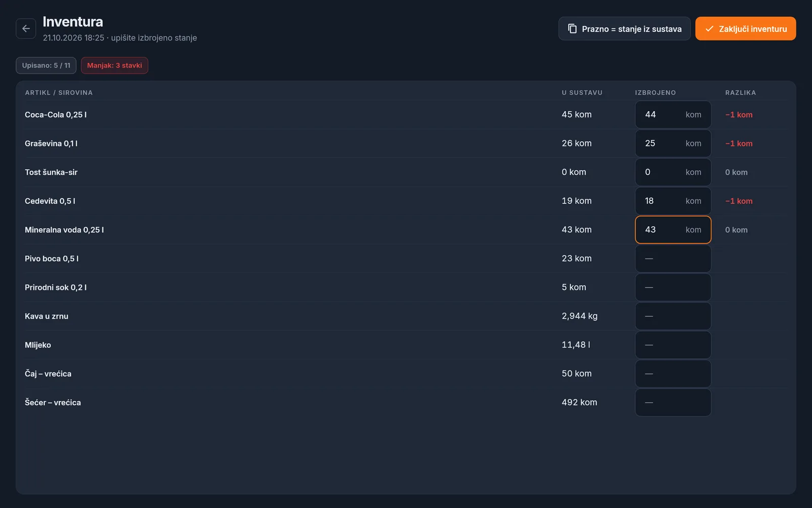Click the checkmark icon on Zaključi inventuru
Viewport: 812px width, 508px height.
click(709, 28)
